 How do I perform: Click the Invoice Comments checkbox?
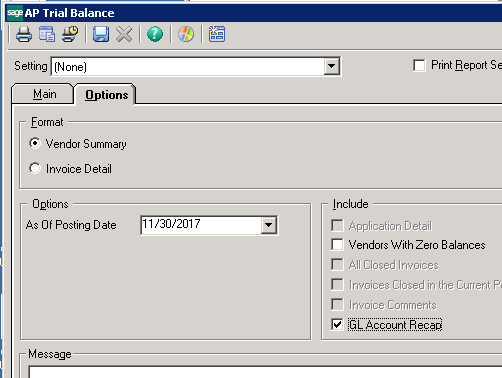pos(337,304)
